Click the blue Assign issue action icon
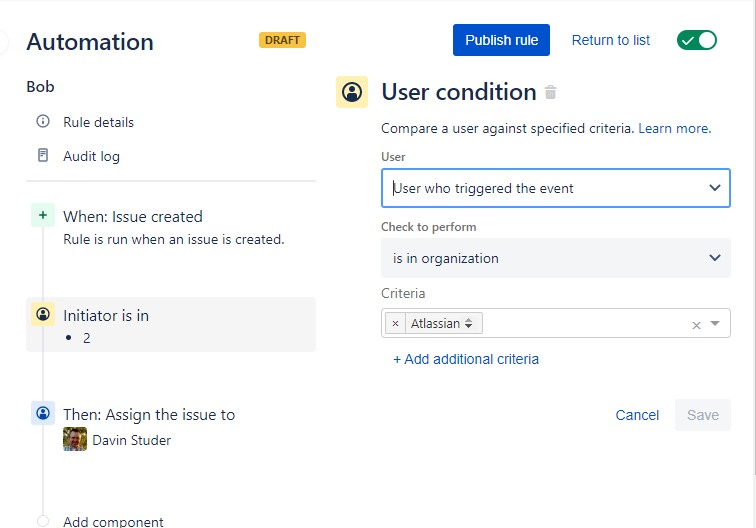The height and width of the screenshot is (528, 756). click(43, 413)
